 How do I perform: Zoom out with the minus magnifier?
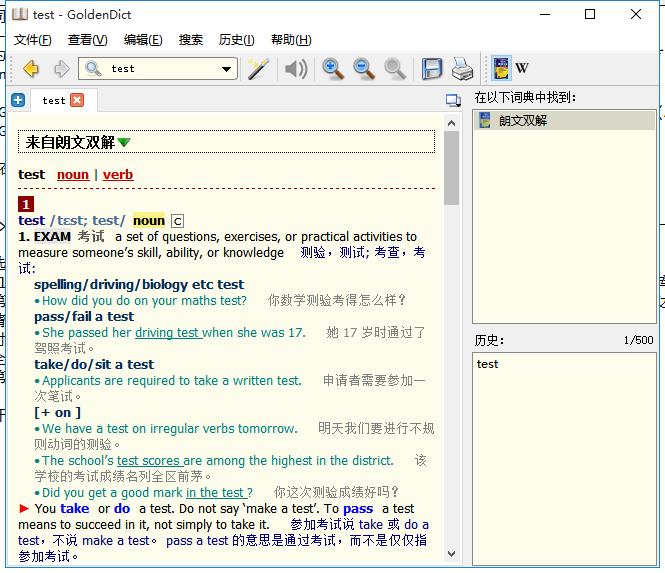pyautogui.click(x=364, y=69)
